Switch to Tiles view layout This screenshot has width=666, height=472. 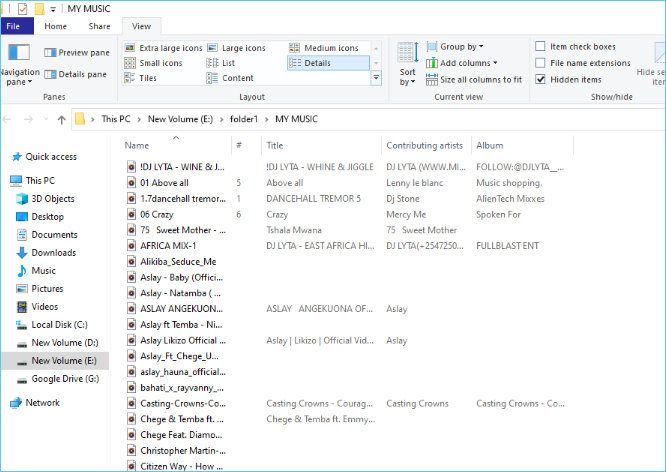click(130, 78)
